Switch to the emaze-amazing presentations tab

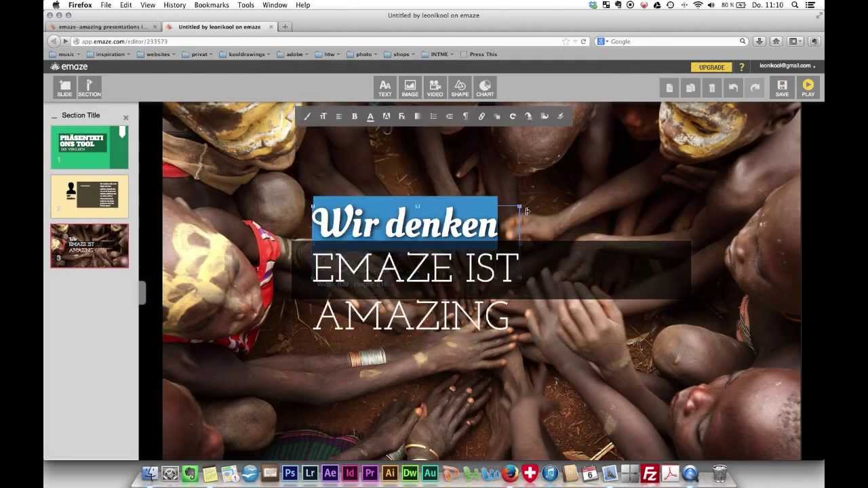coord(103,27)
